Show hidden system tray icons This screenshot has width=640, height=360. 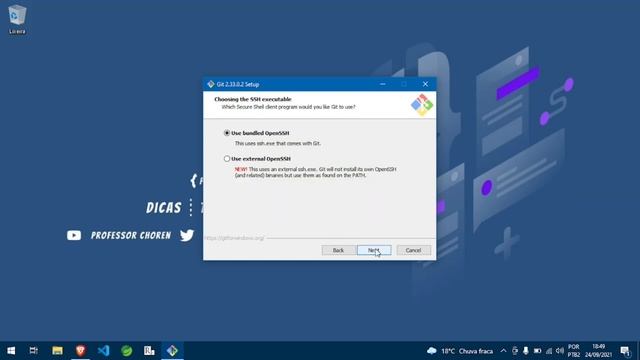503,351
